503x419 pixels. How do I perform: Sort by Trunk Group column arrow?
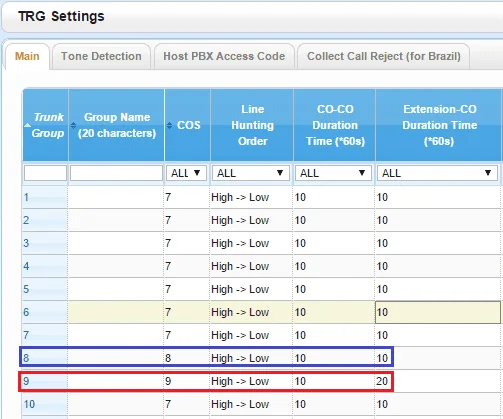pos(27,125)
